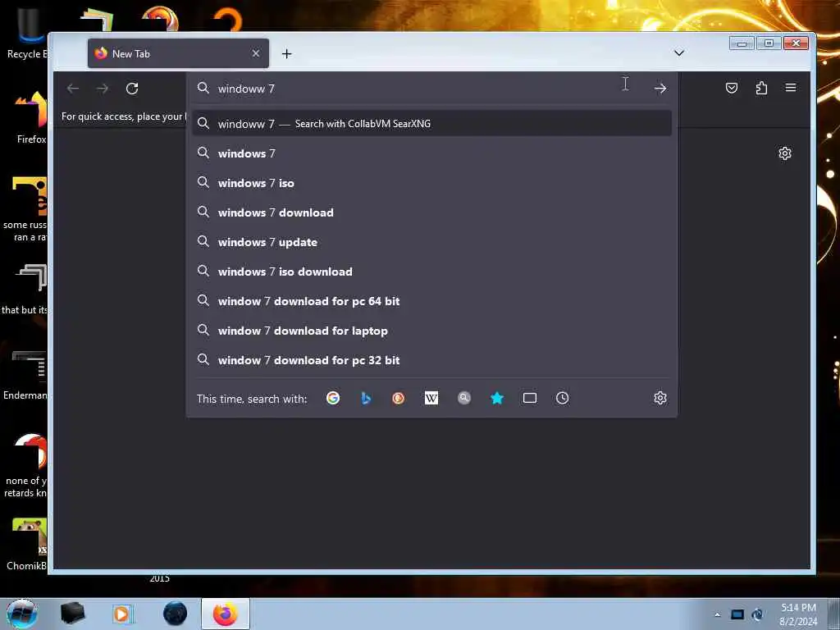Pick 'window 7 download for laptop'
This screenshot has width=840, height=630.
tap(431, 331)
